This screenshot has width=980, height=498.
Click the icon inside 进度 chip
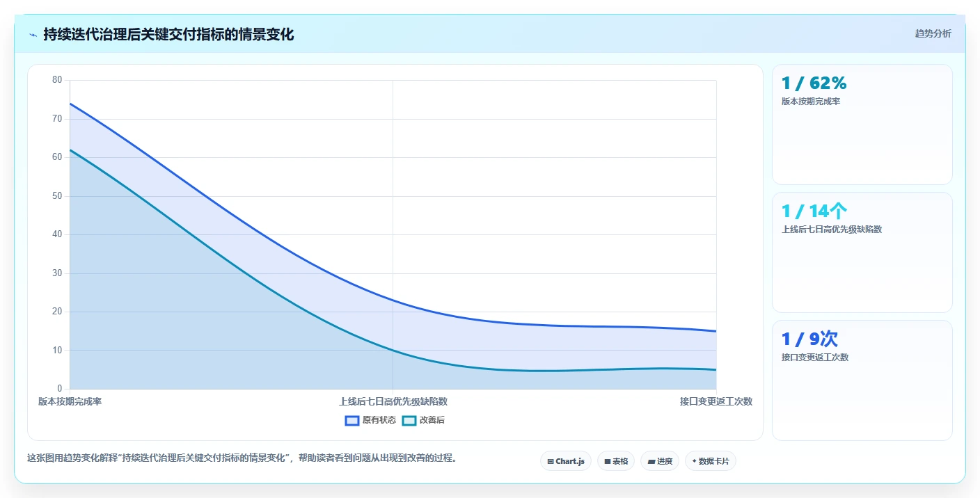(651, 462)
